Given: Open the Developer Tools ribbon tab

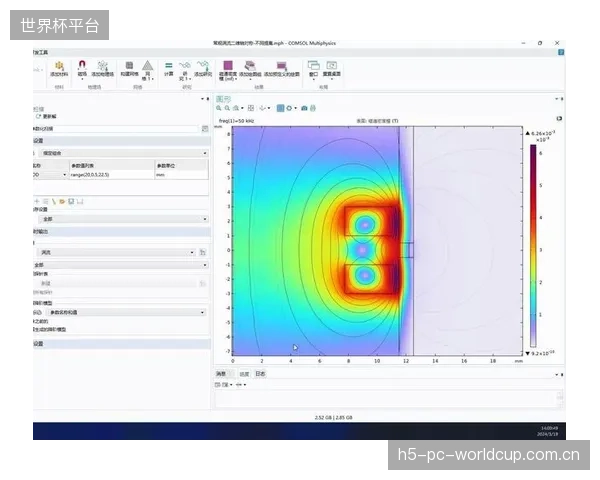Looking at the screenshot, I should tap(41, 52).
